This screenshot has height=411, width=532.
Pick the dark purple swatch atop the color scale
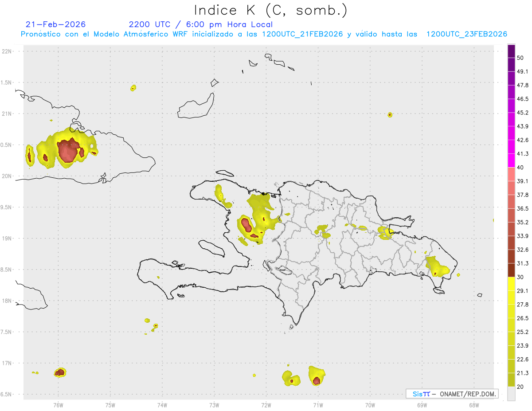pos(511,51)
